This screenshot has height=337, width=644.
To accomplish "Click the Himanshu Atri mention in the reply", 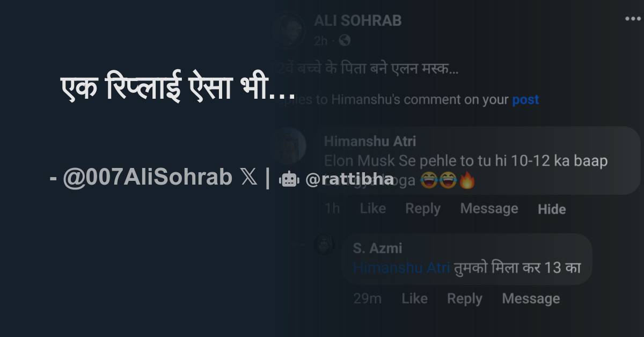I will coord(400,267).
